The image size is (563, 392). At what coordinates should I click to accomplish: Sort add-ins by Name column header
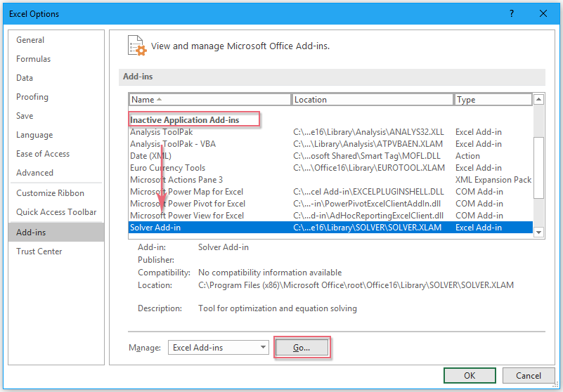(209, 100)
